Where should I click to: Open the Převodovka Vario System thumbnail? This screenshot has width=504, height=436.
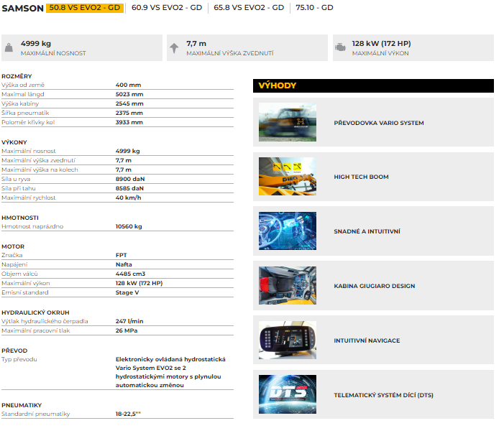(288, 122)
